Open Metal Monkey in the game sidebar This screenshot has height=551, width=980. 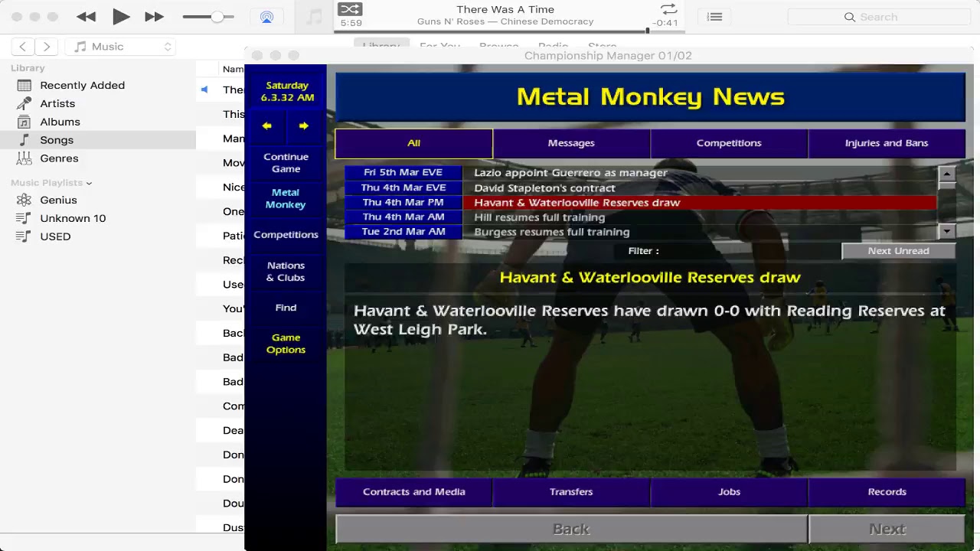pos(286,199)
